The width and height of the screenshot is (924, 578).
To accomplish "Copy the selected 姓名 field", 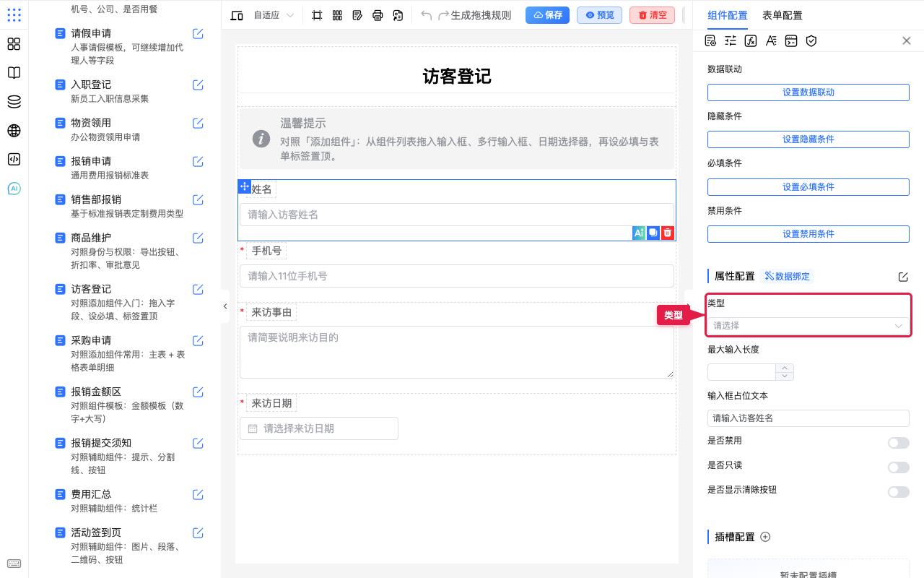I will coord(653,233).
